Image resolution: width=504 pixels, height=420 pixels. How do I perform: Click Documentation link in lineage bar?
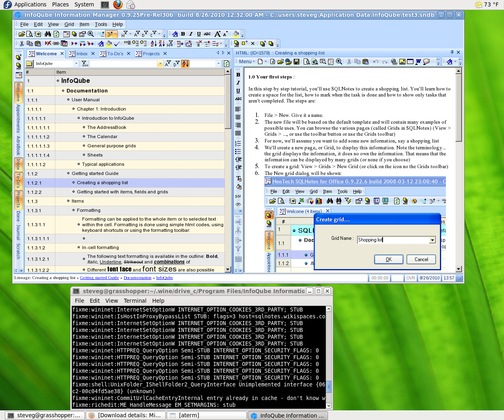[x=137, y=278]
